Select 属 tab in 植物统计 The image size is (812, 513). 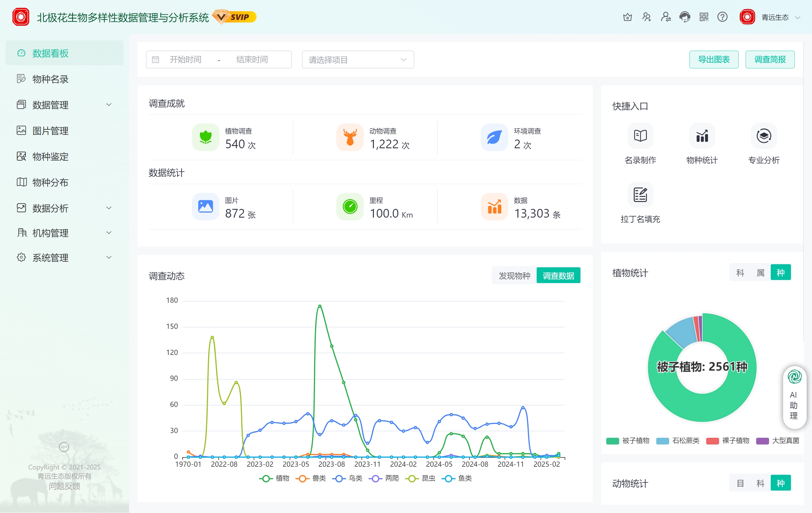click(760, 273)
